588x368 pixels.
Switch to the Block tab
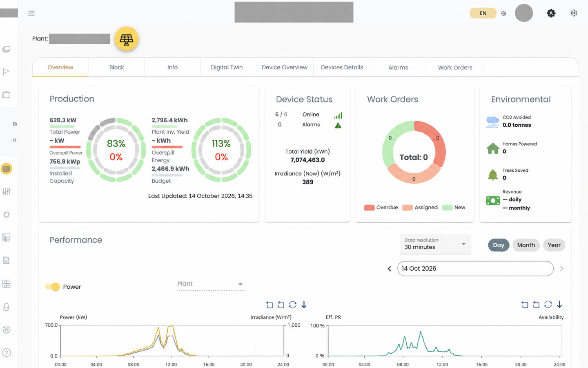[116, 67]
